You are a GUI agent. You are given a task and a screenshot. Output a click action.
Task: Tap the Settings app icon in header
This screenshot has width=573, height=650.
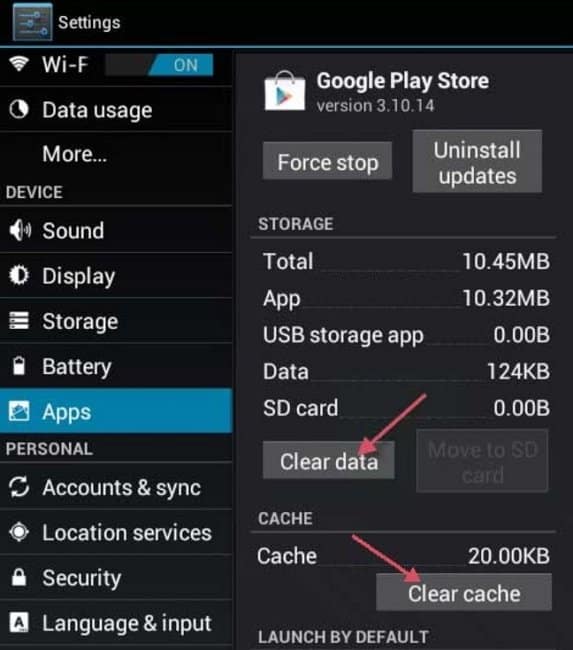[32, 22]
